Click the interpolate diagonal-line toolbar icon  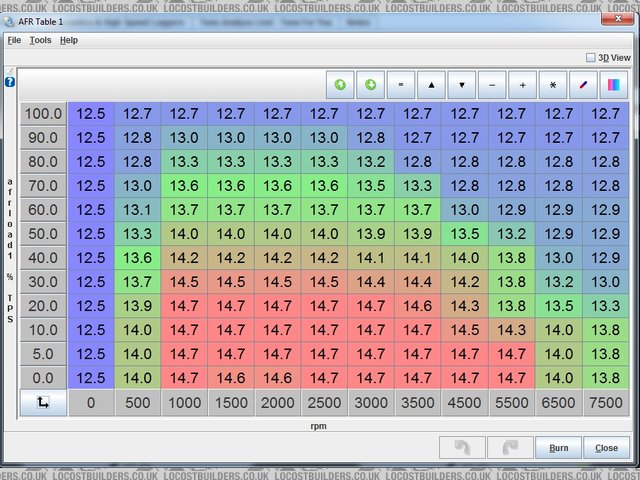(583, 85)
